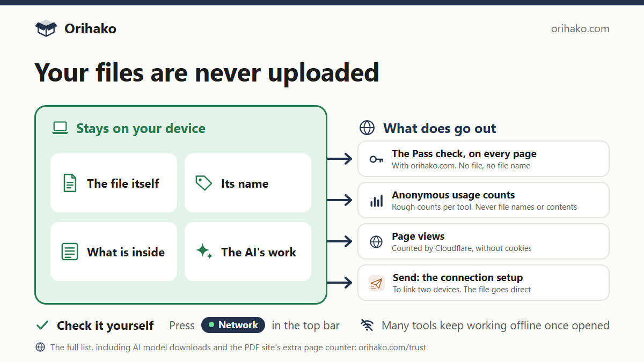The width and height of the screenshot is (644, 362).
Task: Click the words in the top bar
Action: click(x=306, y=326)
